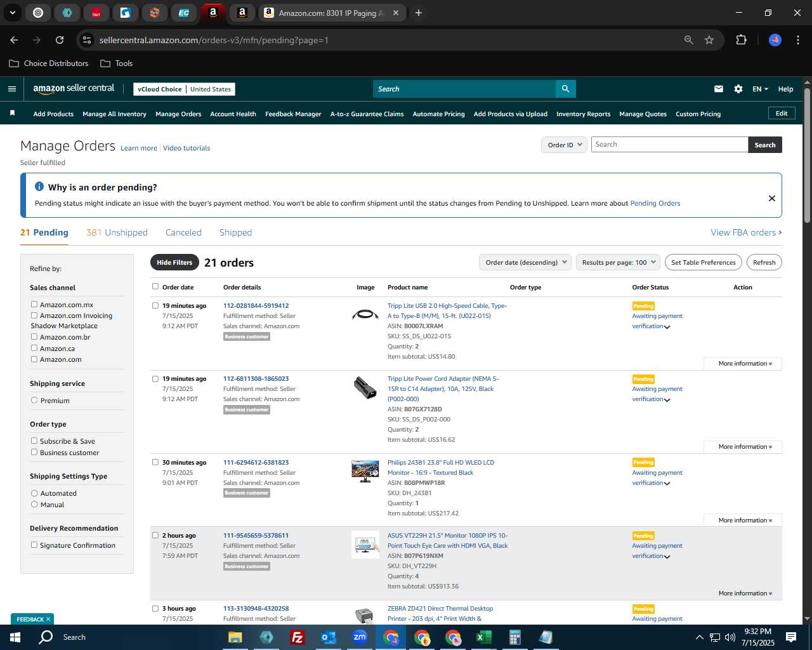Open the EN language dropdown
The width and height of the screenshot is (812, 650).
click(760, 89)
